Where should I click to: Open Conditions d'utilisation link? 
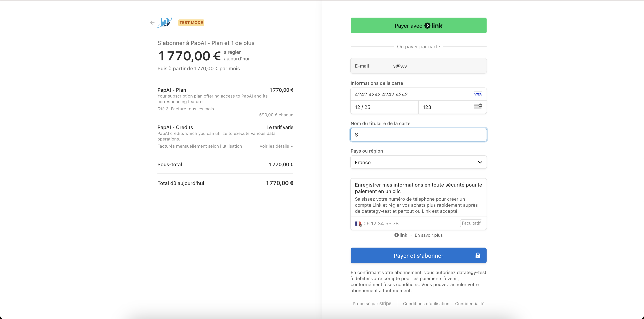pos(426,304)
